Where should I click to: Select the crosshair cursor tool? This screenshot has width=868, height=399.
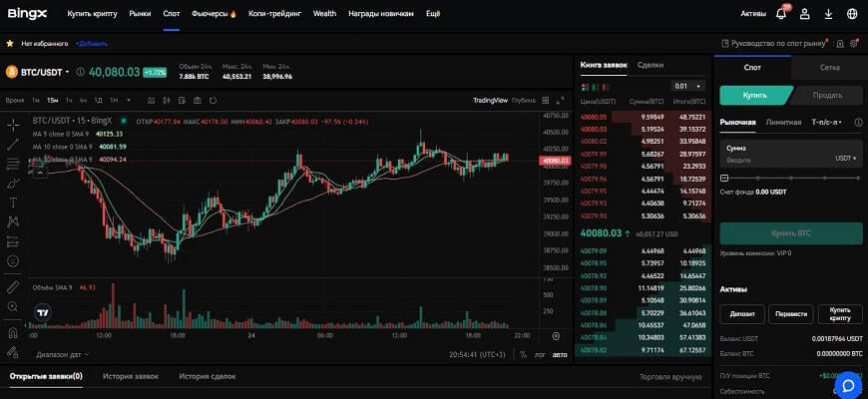[x=13, y=125]
